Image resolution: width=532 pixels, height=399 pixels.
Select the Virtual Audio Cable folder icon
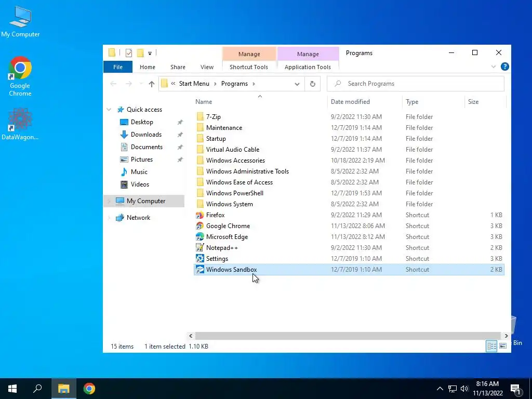coord(200,149)
